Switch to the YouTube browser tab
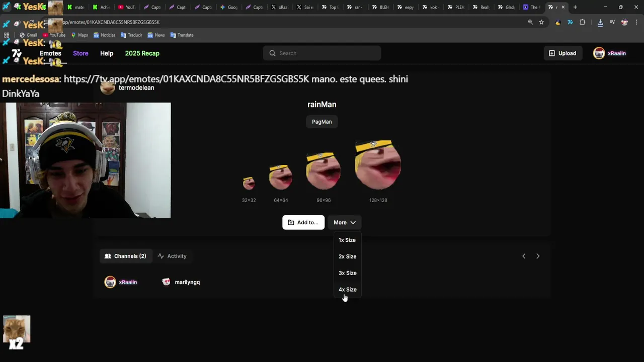The height and width of the screenshot is (362, 644). (x=127, y=7)
